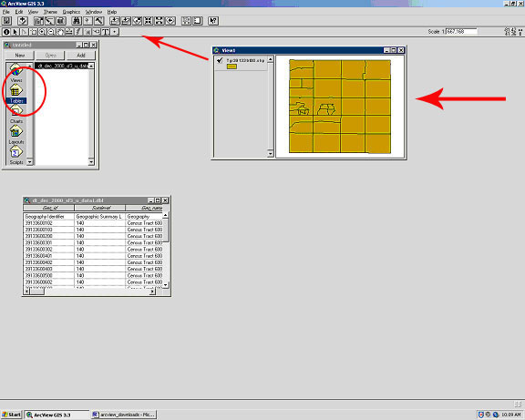Viewport: 525px width, 420px height.
Task: Click the Add Theme toolbar button
Action: click(23, 21)
